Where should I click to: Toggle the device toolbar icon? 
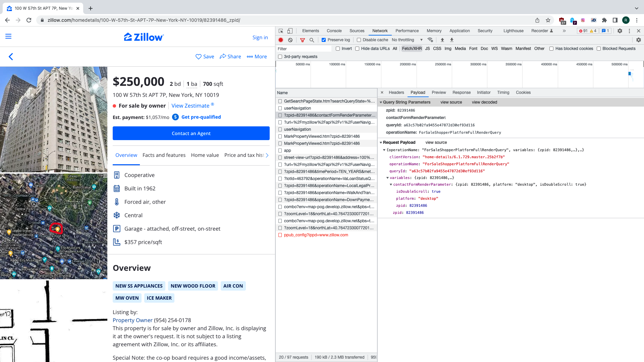click(x=290, y=31)
